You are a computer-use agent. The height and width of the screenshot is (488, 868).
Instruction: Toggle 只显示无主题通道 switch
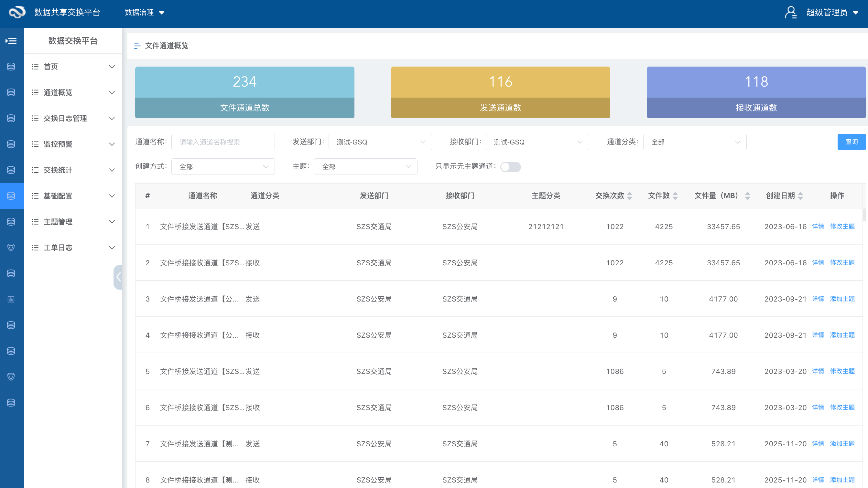point(510,167)
